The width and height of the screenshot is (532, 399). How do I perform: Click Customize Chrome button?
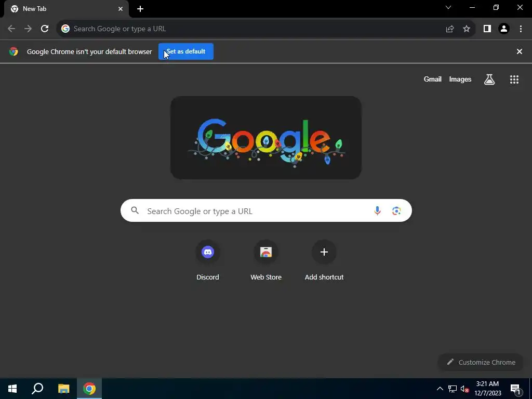pyautogui.click(x=481, y=362)
